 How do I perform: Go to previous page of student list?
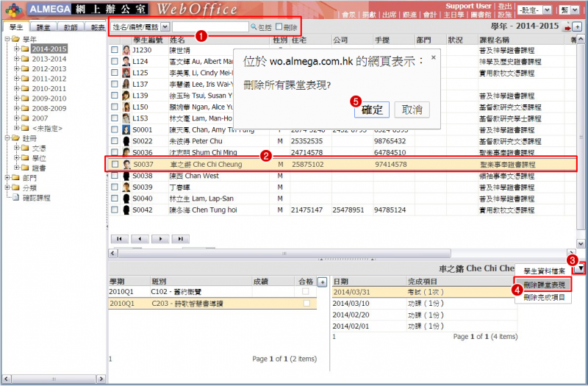[x=140, y=239]
